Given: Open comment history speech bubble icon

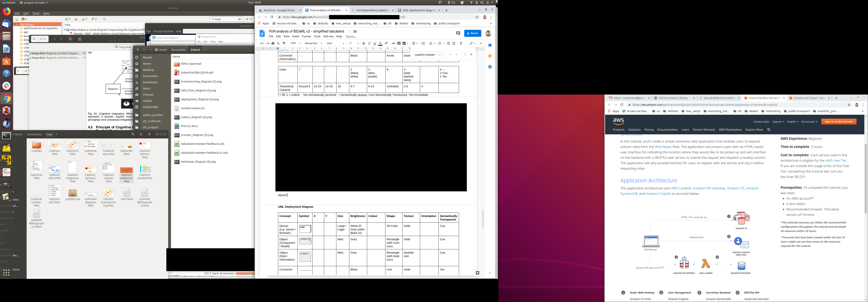Looking at the screenshot, I should (x=458, y=33).
